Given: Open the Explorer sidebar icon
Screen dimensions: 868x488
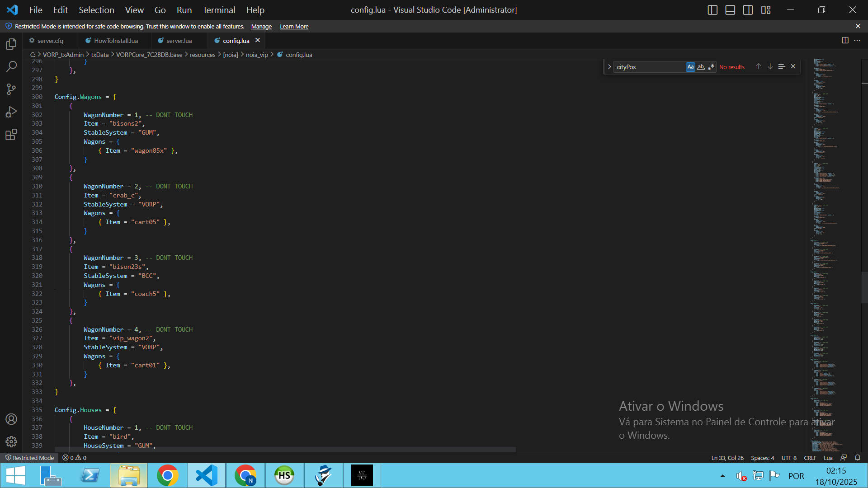Looking at the screenshot, I should point(11,44).
